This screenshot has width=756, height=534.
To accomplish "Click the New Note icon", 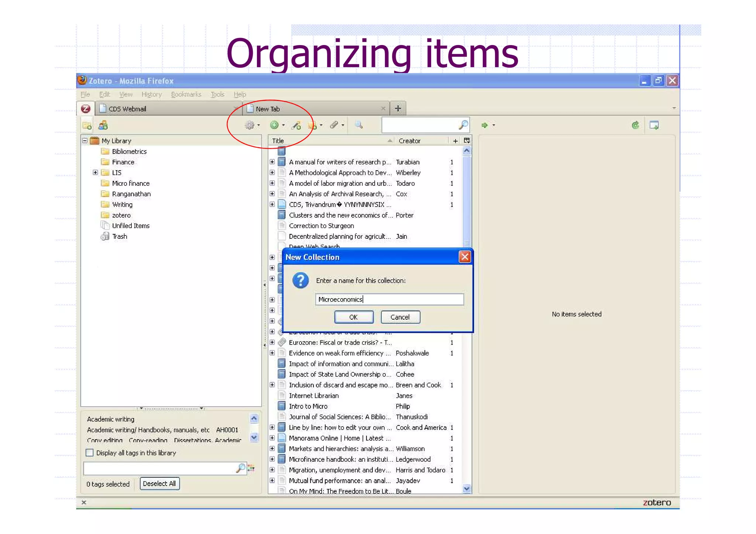I will click(313, 125).
